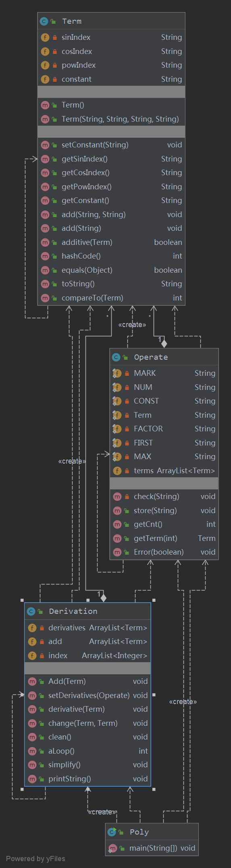Image resolution: width=231 pixels, height=868 pixels.
Task: Click the Poly runnable class icon
Action: 112,832
